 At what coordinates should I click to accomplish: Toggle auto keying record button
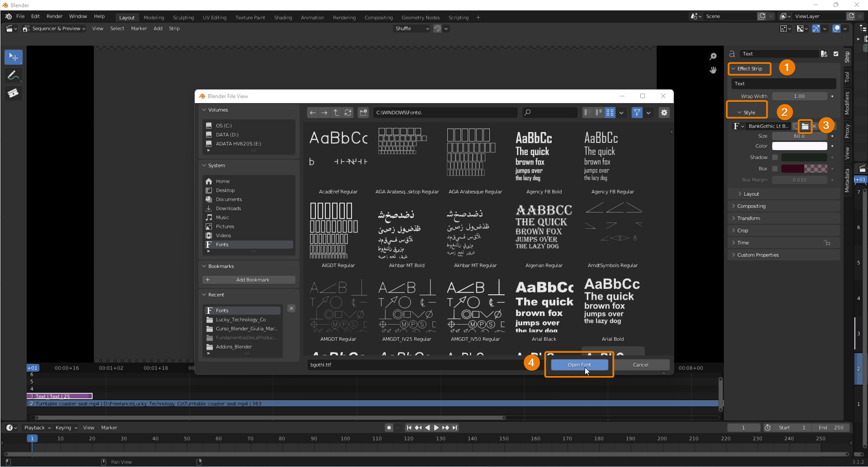(389, 428)
